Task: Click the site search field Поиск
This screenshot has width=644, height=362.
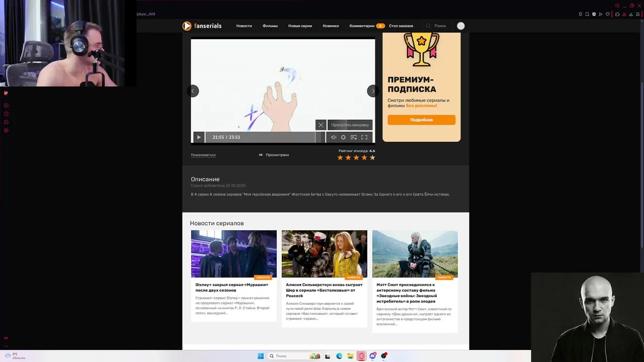Action: pos(436,26)
